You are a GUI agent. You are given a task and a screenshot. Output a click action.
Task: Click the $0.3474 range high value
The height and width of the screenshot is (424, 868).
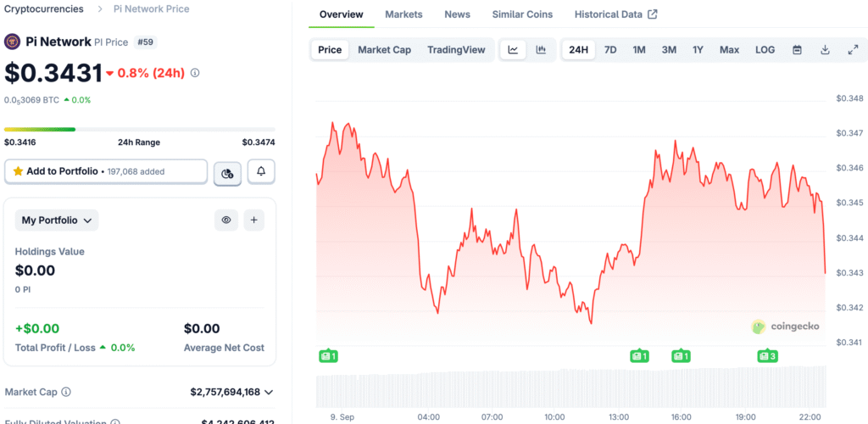(x=259, y=142)
